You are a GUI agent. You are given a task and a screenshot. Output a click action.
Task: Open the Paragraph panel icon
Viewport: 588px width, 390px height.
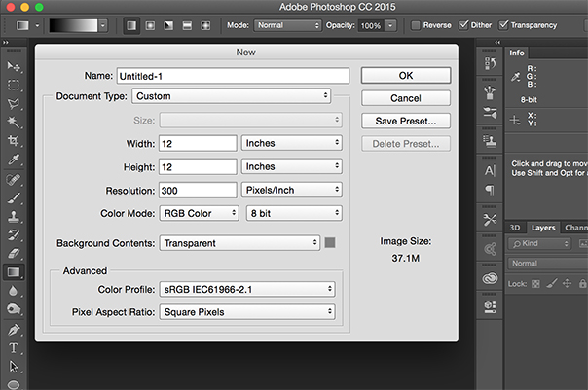pyautogui.click(x=490, y=191)
